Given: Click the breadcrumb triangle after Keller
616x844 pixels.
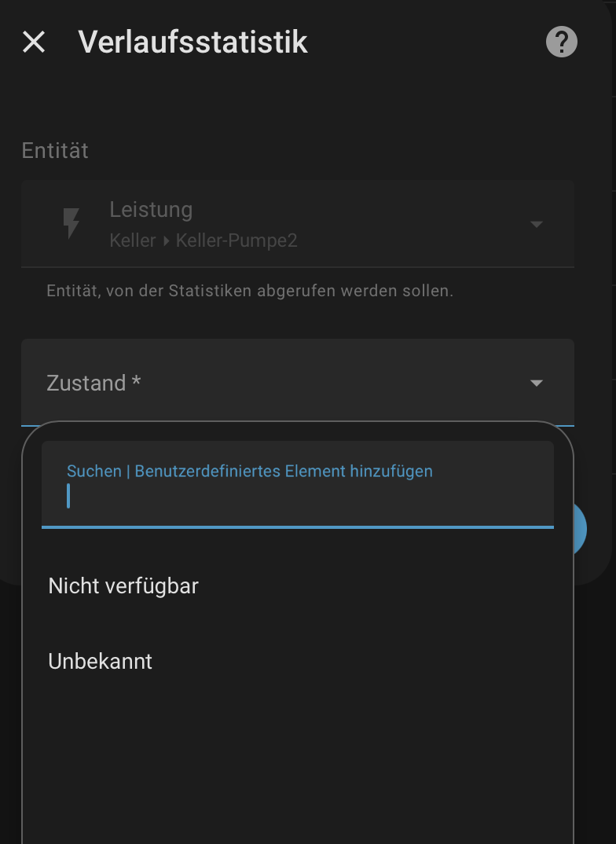Looking at the screenshot, I should coord(167,241).
